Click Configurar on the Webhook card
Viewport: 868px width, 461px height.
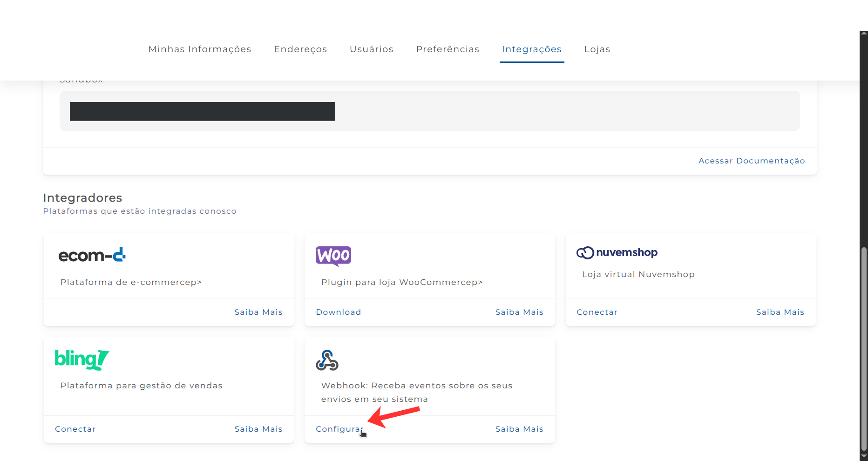(339, 429)
